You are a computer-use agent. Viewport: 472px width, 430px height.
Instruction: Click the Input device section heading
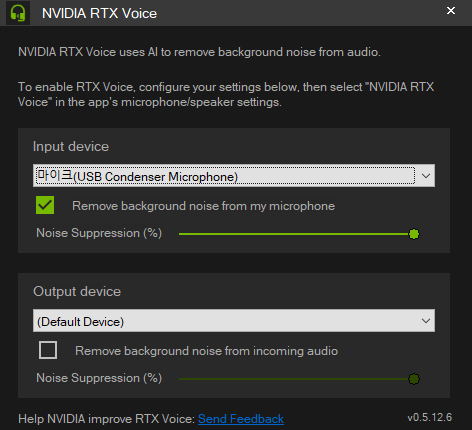(x=71, y=146)
